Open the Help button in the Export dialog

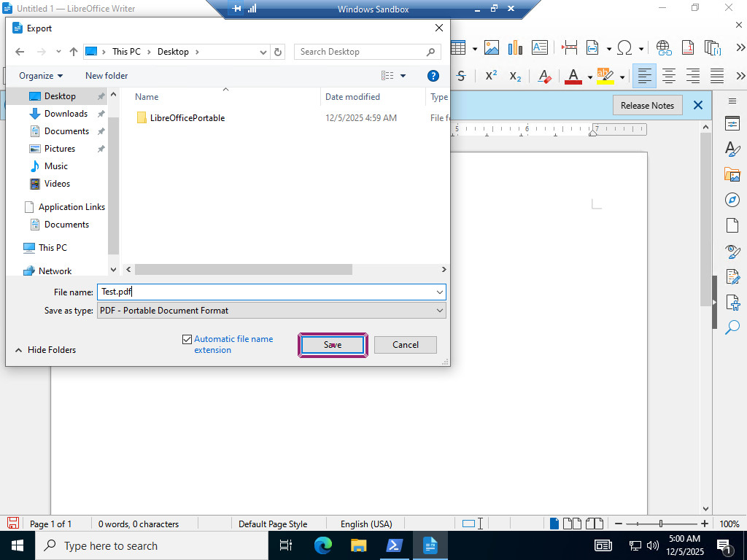coord(433,76)
